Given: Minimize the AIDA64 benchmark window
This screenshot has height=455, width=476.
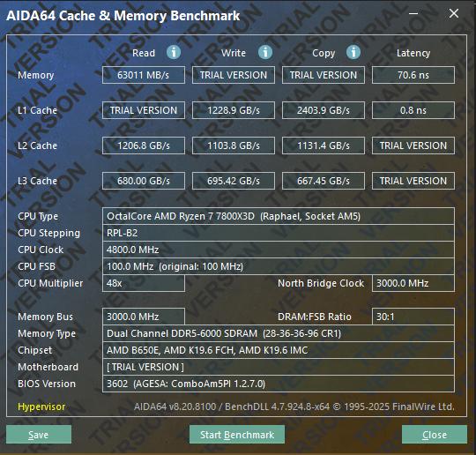Looking at the screenshot, I should click(x=413, y=13).
